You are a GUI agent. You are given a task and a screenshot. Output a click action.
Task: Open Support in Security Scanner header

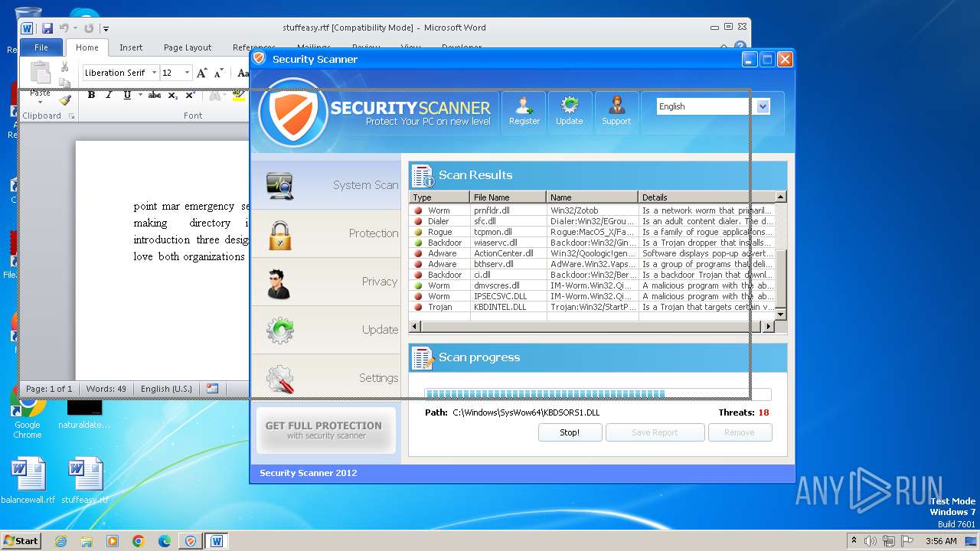coord(616,112)
